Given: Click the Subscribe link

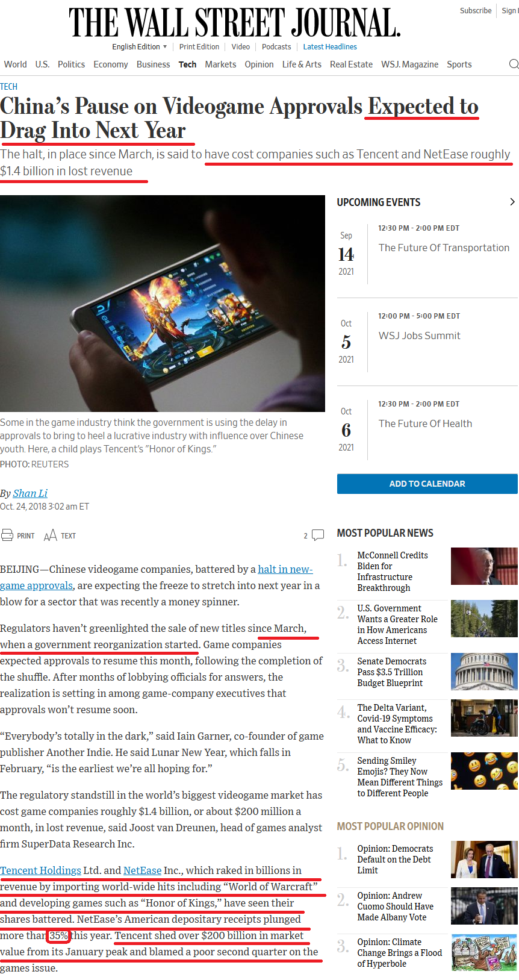Looking at the screenshot, I should [x=476, y=11].
